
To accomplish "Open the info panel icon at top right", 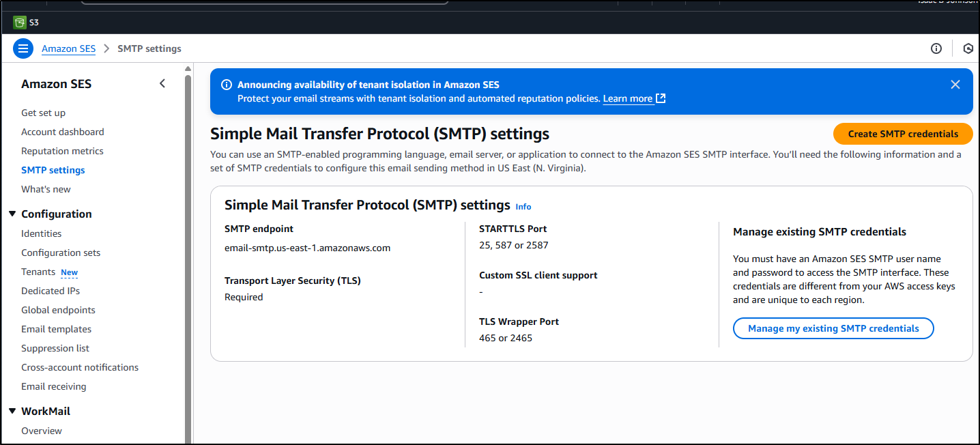I will pos(936,48).
